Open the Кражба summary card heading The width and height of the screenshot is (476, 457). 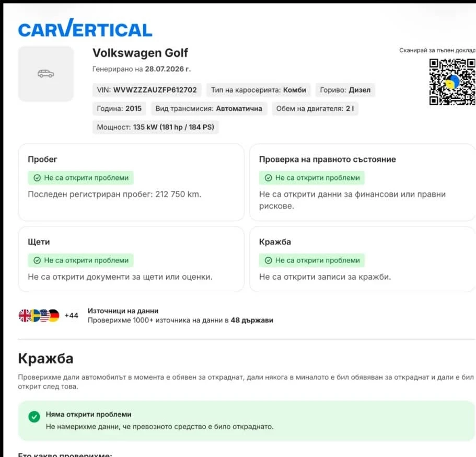click(275, 242)
